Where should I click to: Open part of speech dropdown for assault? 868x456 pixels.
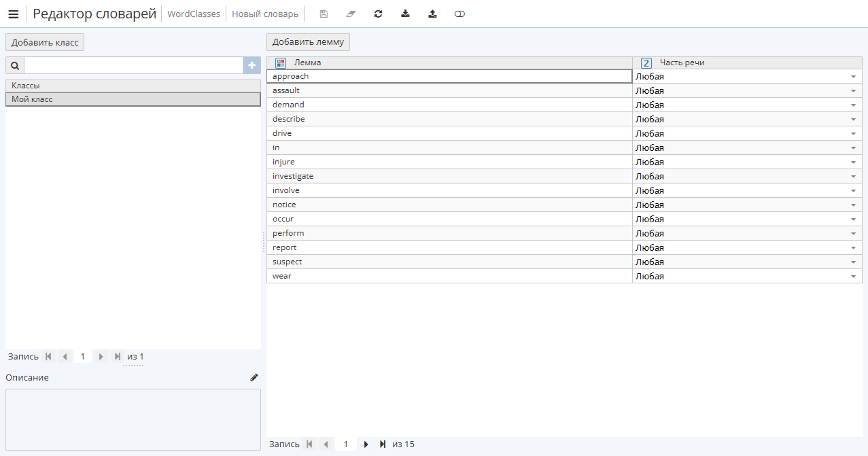(x=853, y=91)
